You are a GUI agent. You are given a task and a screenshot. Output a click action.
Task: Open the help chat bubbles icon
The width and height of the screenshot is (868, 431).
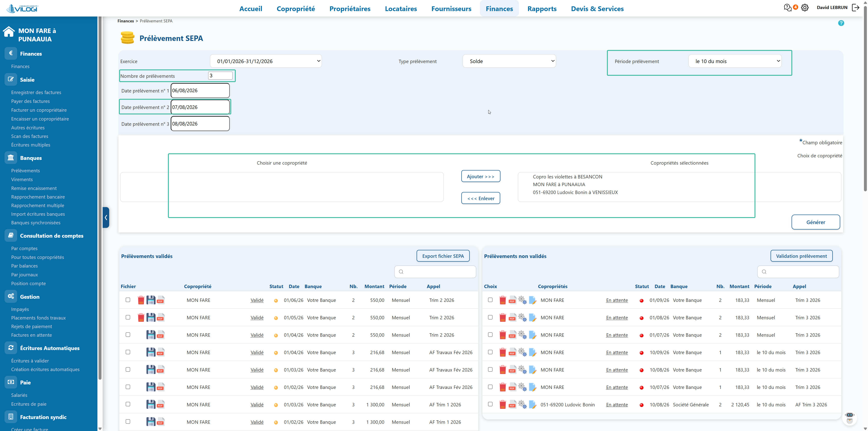788,7
